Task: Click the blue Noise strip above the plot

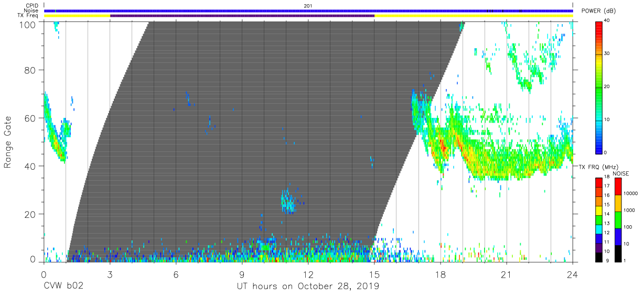Action: pos(308,10)
